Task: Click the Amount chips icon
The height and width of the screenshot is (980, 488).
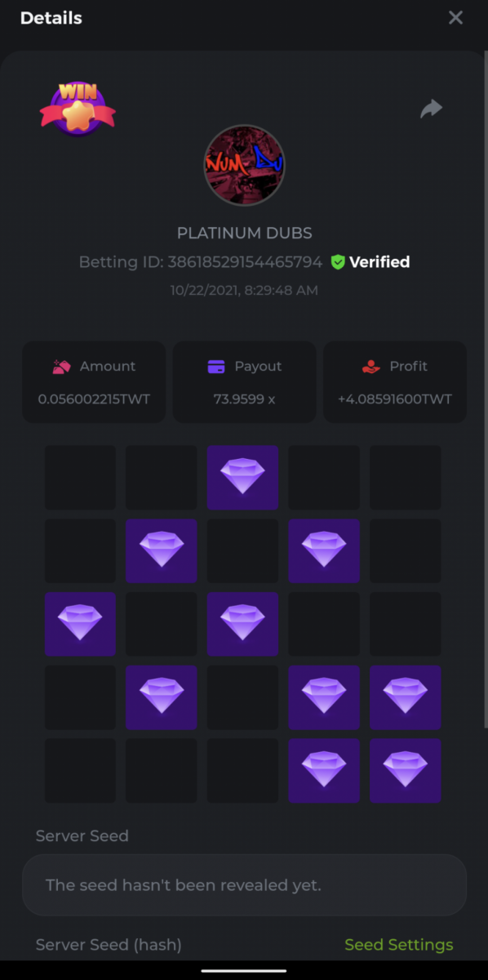Action: point(61,367)
